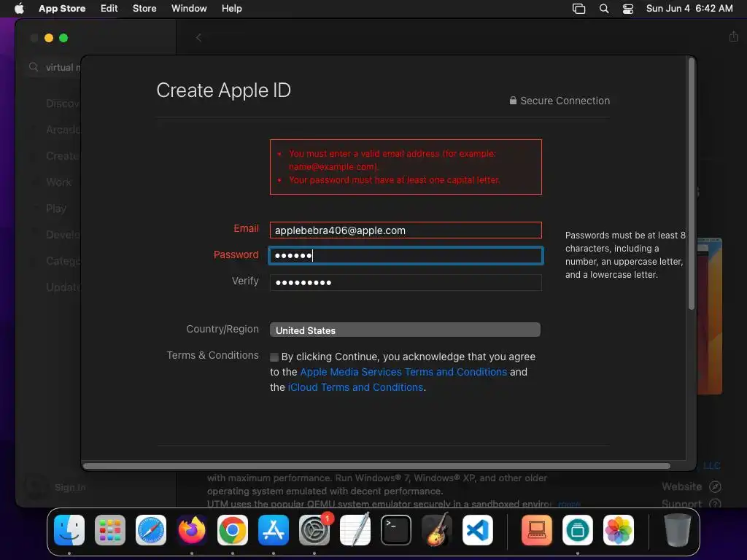Open Spotlight search in menu bar
This screenshot has width=747, height=560.
pos(603,9)
